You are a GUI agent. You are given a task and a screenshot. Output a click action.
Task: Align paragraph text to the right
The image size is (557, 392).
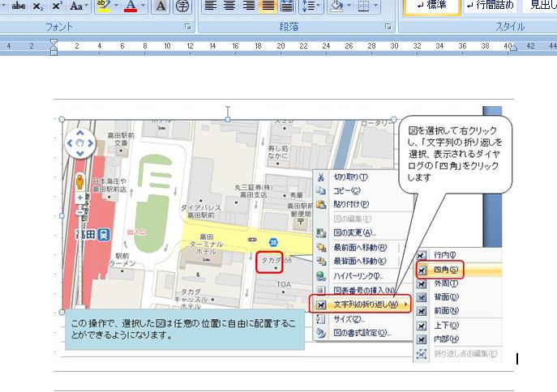tap(249, 6)
